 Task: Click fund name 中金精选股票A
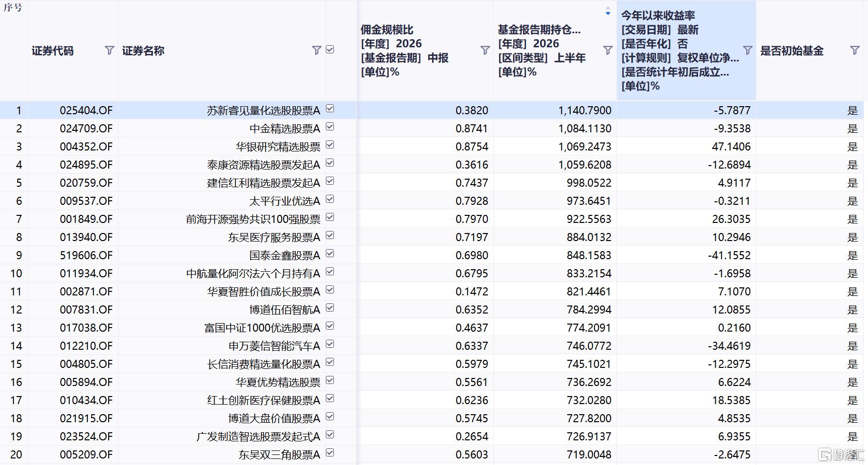coord(285,128)
